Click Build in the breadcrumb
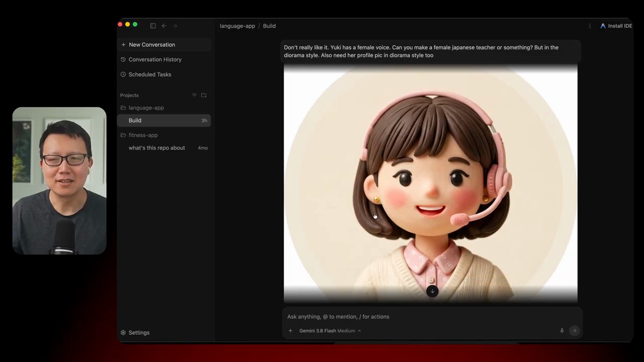Image resolution: width=644 pixels, height=362 pixels. [269, 26]
